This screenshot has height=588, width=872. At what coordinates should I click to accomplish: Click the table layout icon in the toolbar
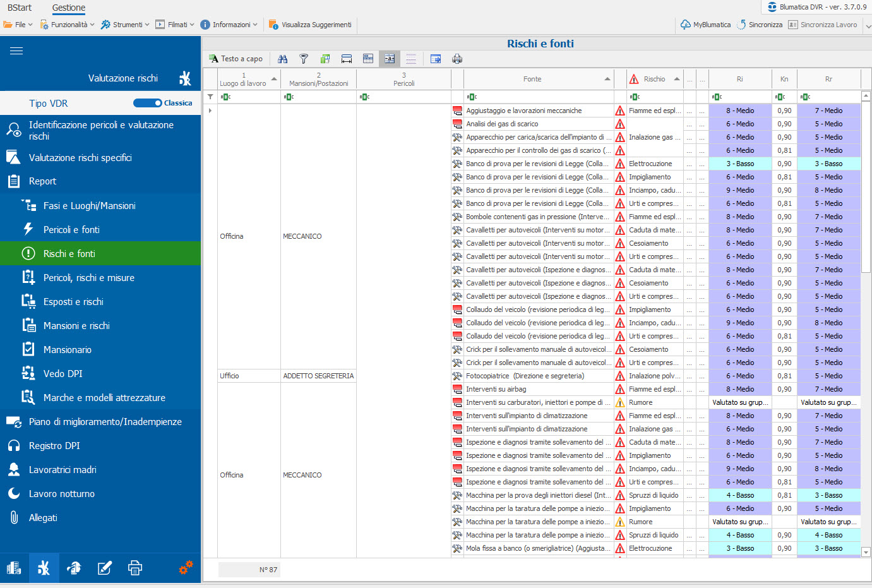[368, 59]
